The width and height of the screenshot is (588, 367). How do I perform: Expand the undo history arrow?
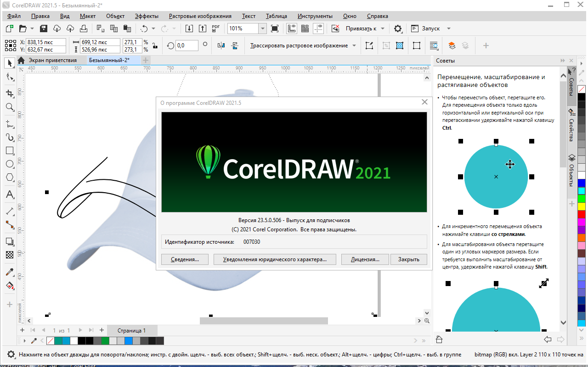[x=154, y=29]
